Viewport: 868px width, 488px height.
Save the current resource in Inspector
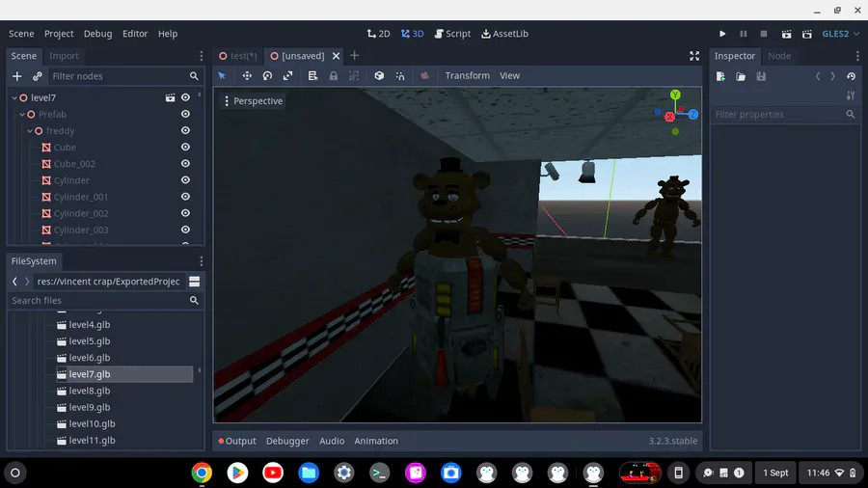click(761, 76)
